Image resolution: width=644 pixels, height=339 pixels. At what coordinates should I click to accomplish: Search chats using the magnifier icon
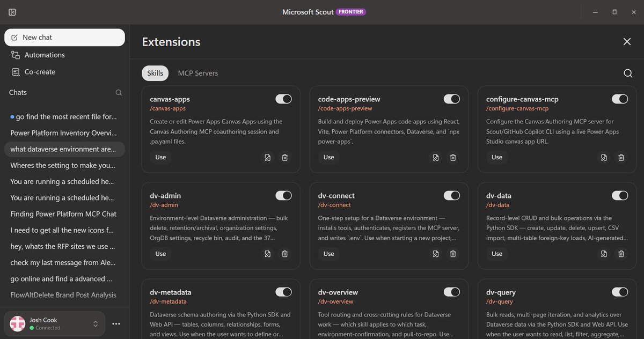pyautogui.click(x=119, y=92)
